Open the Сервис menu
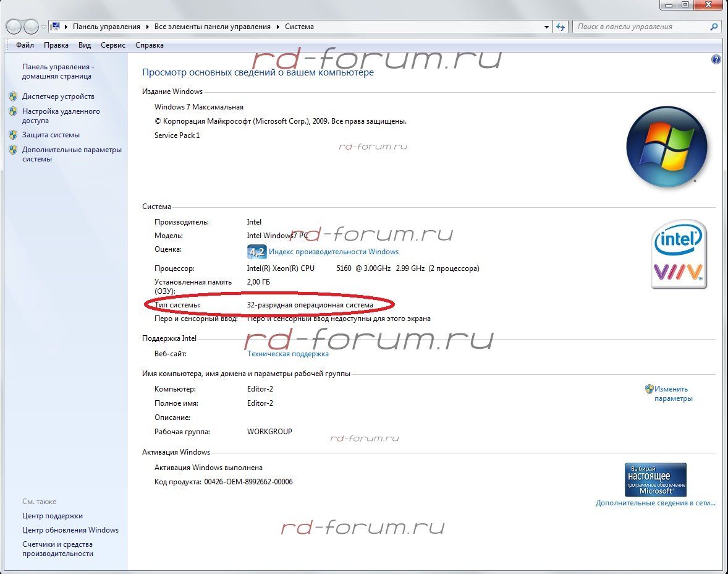 point(113,45)
